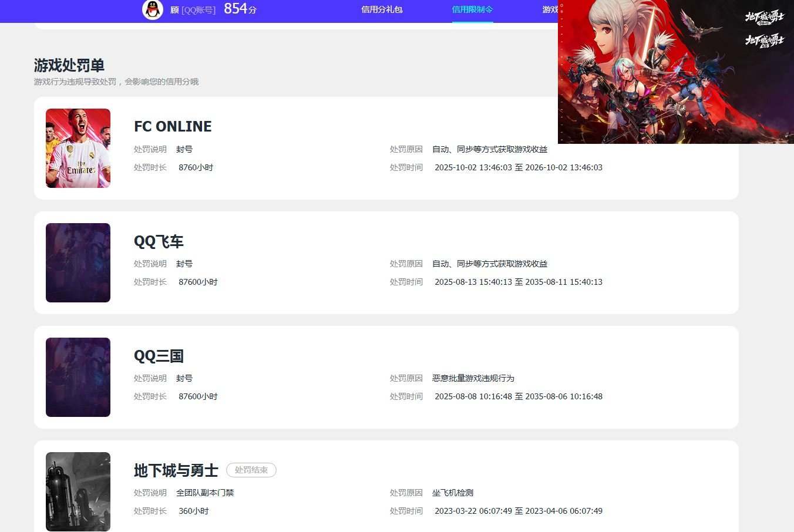
Task: Click the QQ三国 game title
Action: (x=159, y=356)
